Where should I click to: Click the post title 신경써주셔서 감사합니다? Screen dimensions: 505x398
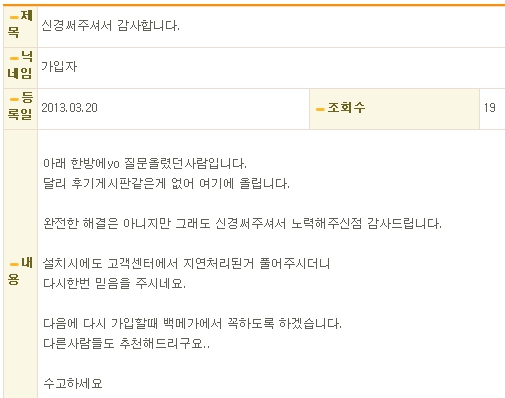coord(110,25)
